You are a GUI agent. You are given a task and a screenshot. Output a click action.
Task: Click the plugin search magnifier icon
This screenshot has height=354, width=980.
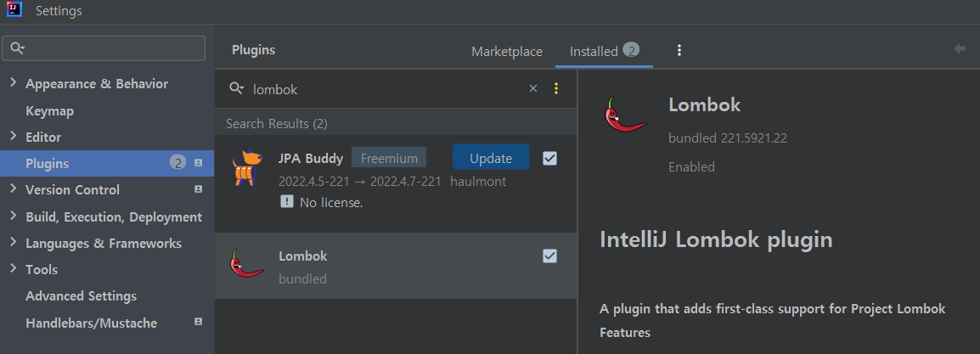pyautogui.click(x=236, y=88)
